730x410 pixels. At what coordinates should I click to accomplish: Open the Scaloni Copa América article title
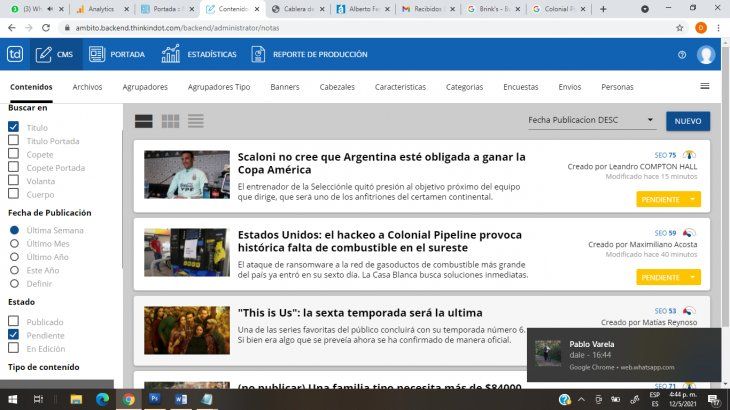[381, 163]
